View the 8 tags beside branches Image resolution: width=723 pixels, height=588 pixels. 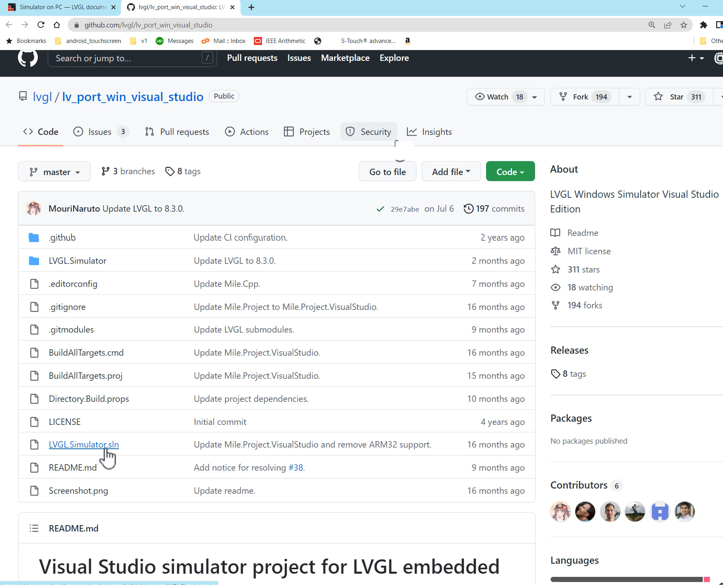coord(183,171)
